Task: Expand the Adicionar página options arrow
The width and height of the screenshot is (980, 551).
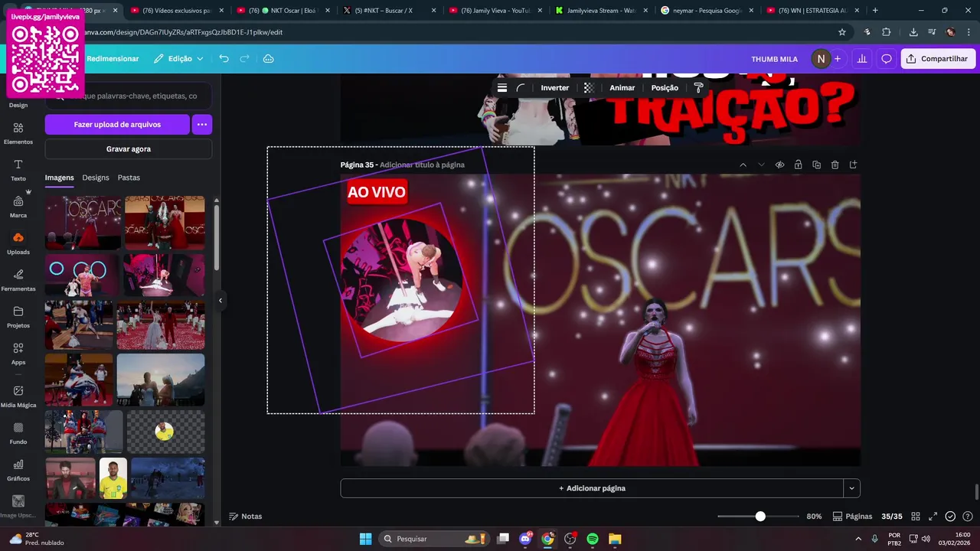Action: pos(851,488)
